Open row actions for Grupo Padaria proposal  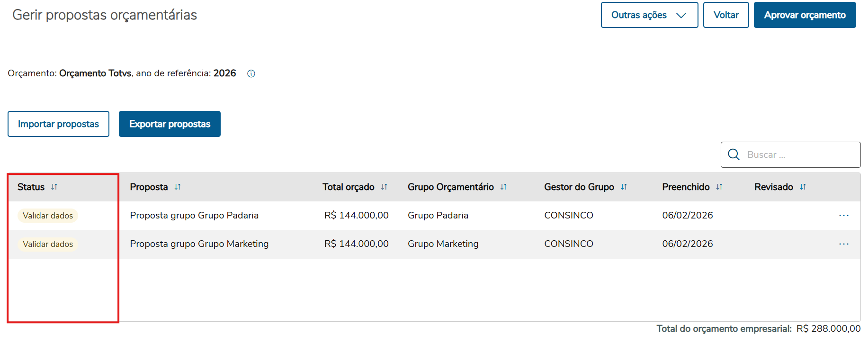click(x=843, y=216)
